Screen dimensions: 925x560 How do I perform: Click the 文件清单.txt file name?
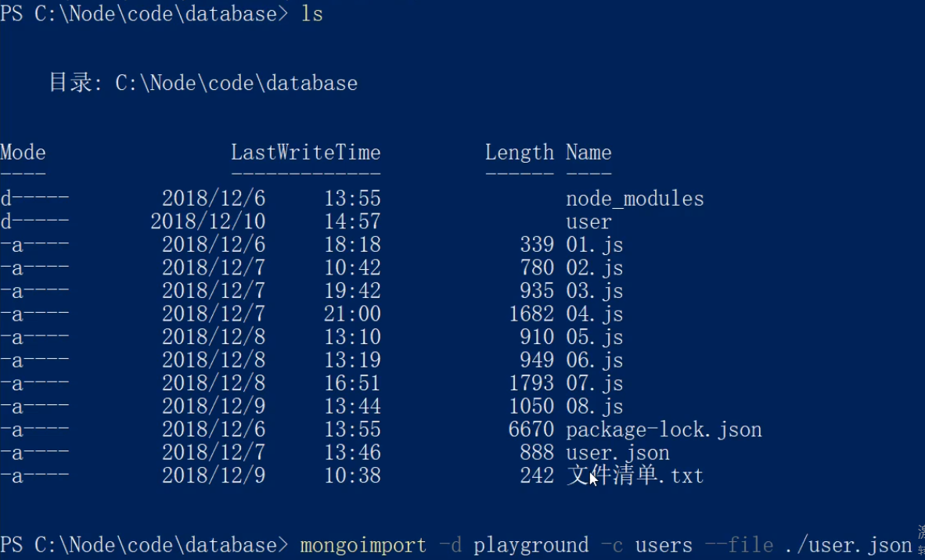(x=635, y=476)
